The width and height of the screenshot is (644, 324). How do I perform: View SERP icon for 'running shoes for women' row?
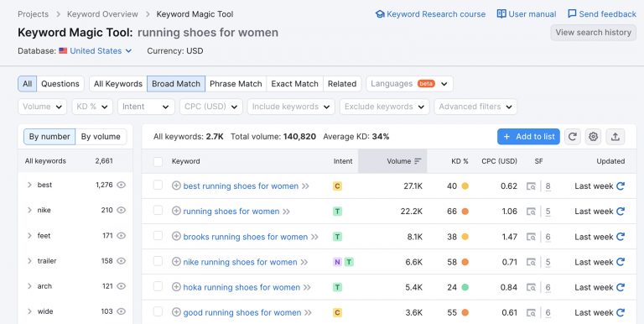point(531,212)
